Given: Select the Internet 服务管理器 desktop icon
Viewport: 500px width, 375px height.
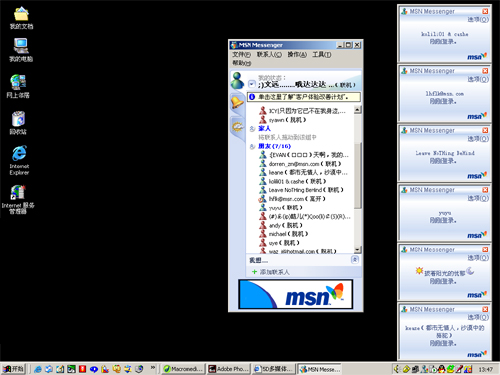Looking at the screenshot, I should coord(18,192).
